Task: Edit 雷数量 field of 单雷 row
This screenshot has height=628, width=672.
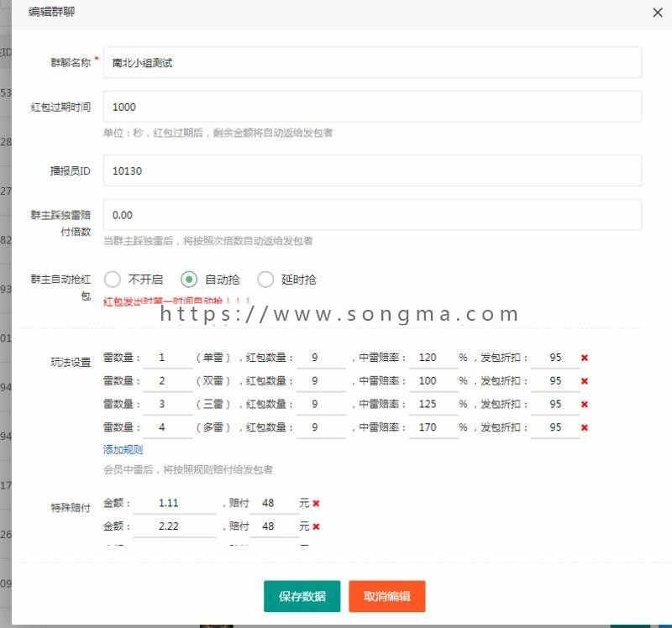Action: click(168, 358)
